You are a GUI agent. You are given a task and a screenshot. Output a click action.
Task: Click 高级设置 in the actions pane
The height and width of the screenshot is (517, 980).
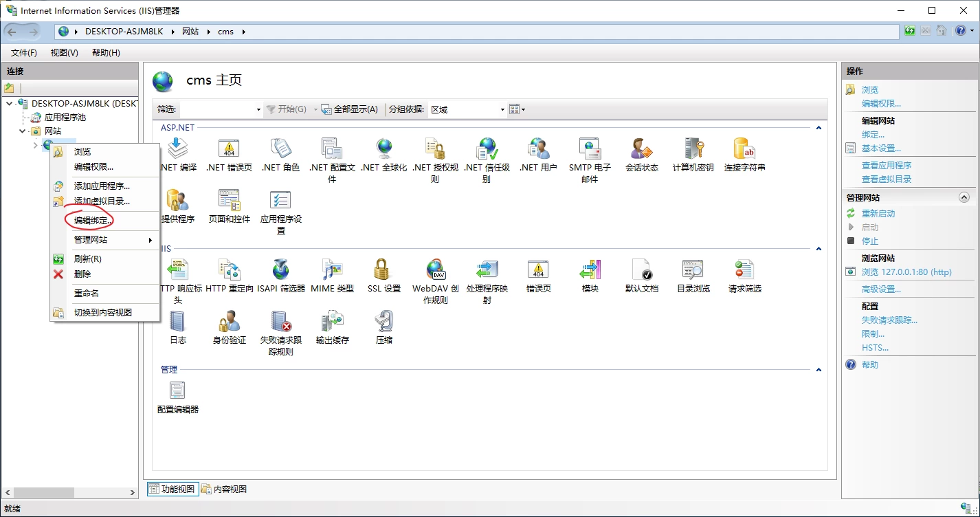[881, 289]
